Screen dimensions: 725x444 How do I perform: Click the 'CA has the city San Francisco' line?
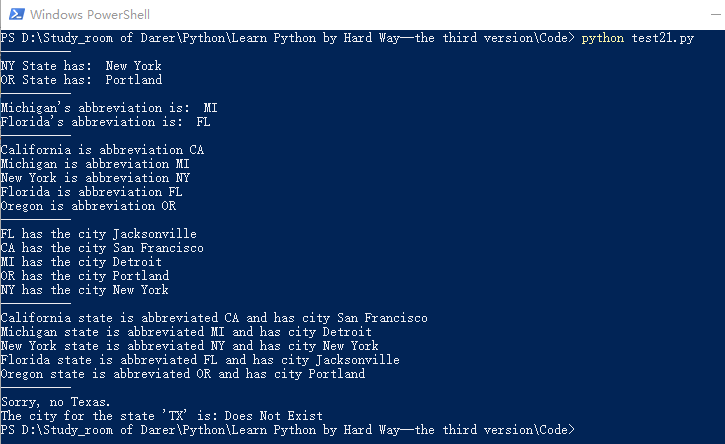(x=102, y=248)
